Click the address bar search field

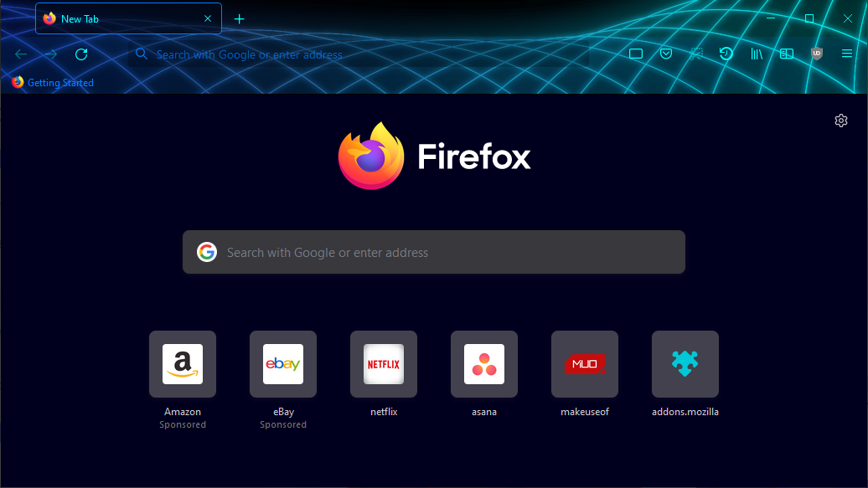(359, 54)
